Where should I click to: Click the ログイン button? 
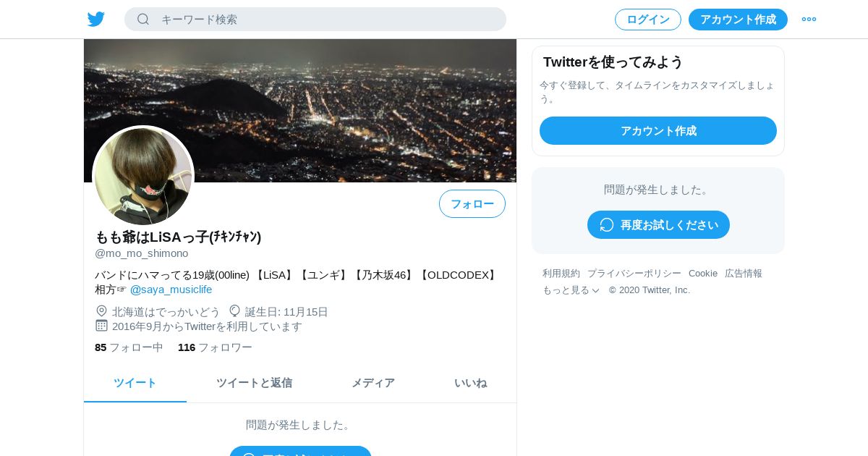pyautogui.click(x=648, y=20)
